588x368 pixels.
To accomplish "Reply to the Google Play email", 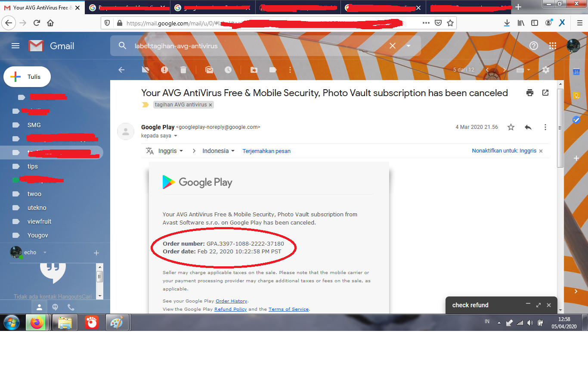I will 528,127.
